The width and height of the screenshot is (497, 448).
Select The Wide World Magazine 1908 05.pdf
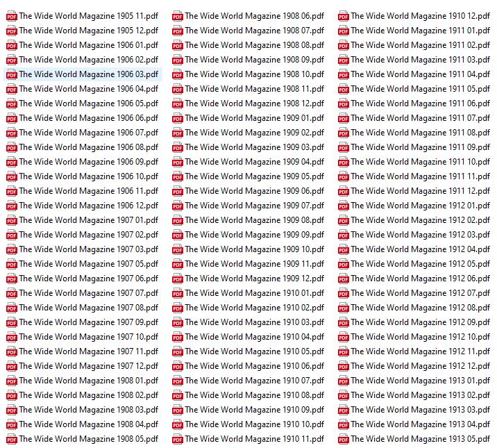88,438
